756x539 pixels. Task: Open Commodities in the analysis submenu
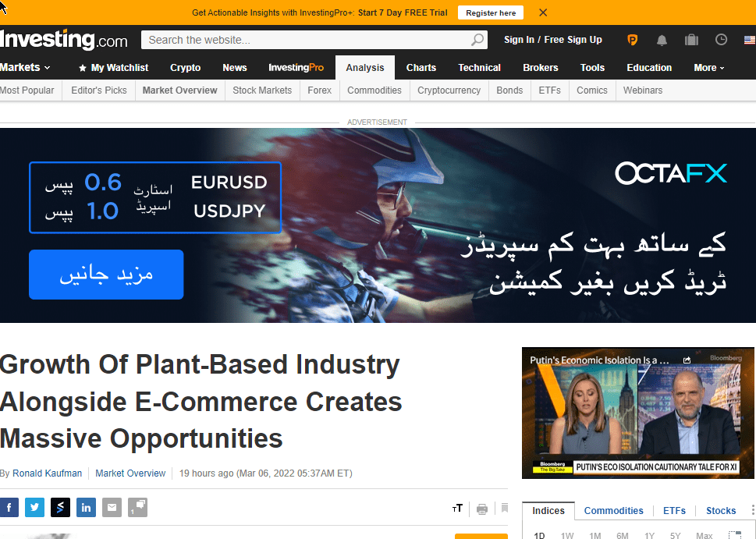click(374, 90)
